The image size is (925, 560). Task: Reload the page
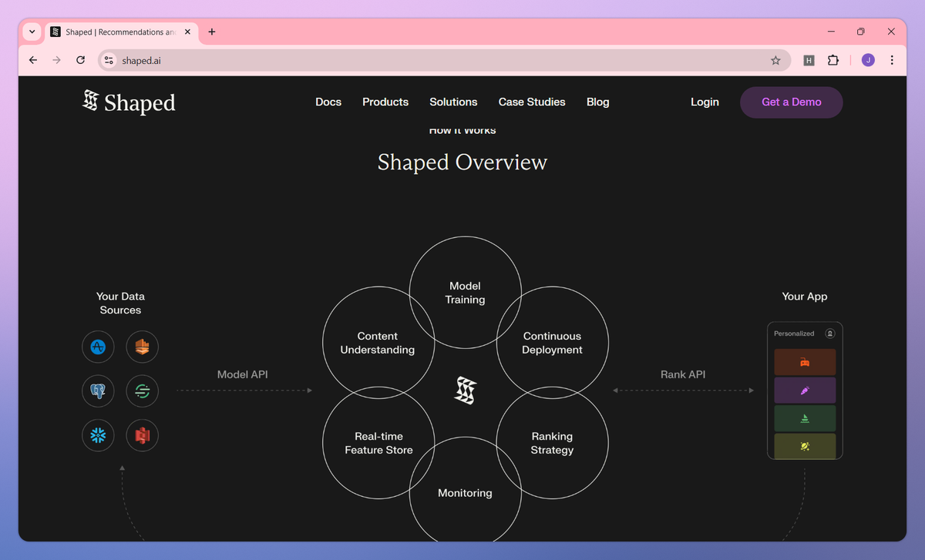[80, 60]
